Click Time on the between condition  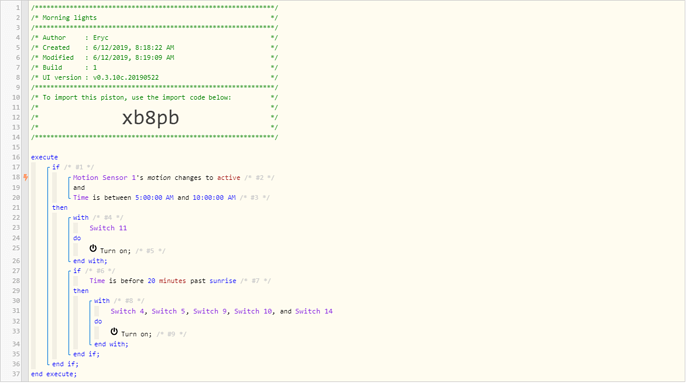[x=81, y=198]
